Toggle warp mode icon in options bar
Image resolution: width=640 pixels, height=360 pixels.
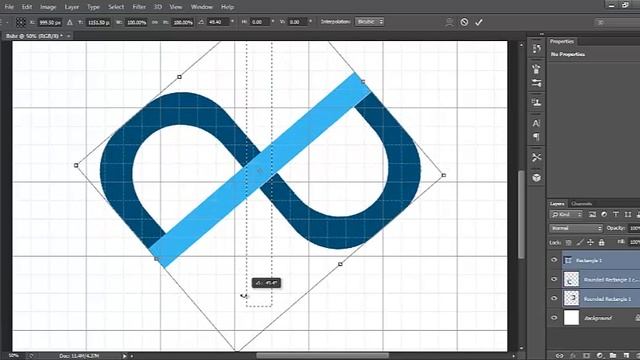pos(449,22)
